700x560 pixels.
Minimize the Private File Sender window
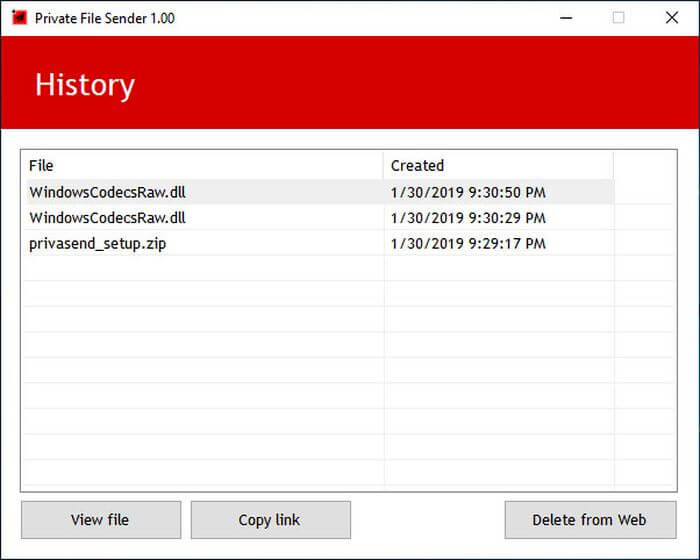[x=566, y=18]
